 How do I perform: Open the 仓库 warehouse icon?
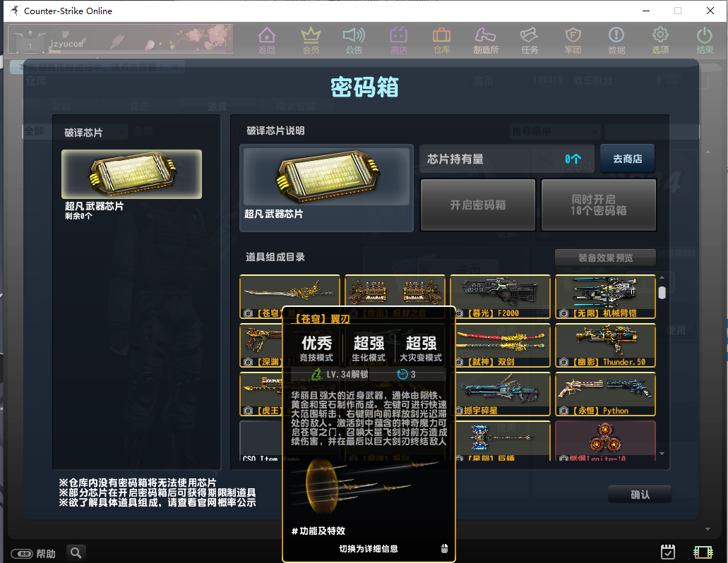[x=443, y=39]
